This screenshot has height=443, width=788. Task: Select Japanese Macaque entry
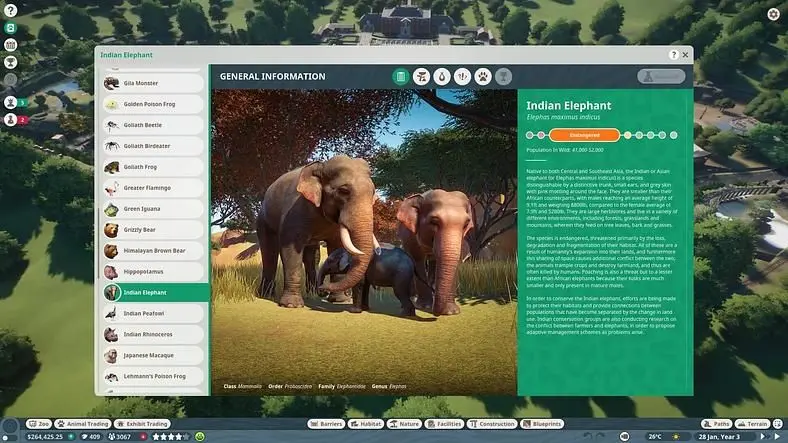click(x=153, y=355)
